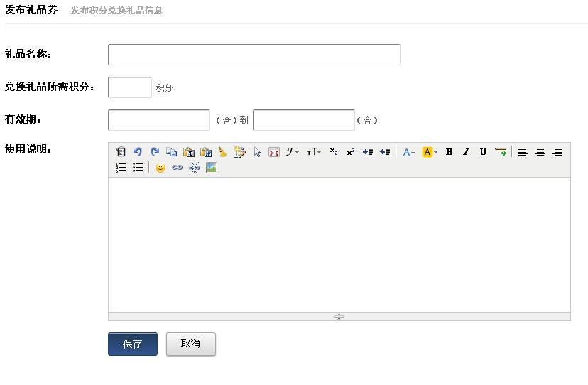Screen dimensions: 588x385
Task: Open the font size dropdown
Action: (x=314, y=151)
